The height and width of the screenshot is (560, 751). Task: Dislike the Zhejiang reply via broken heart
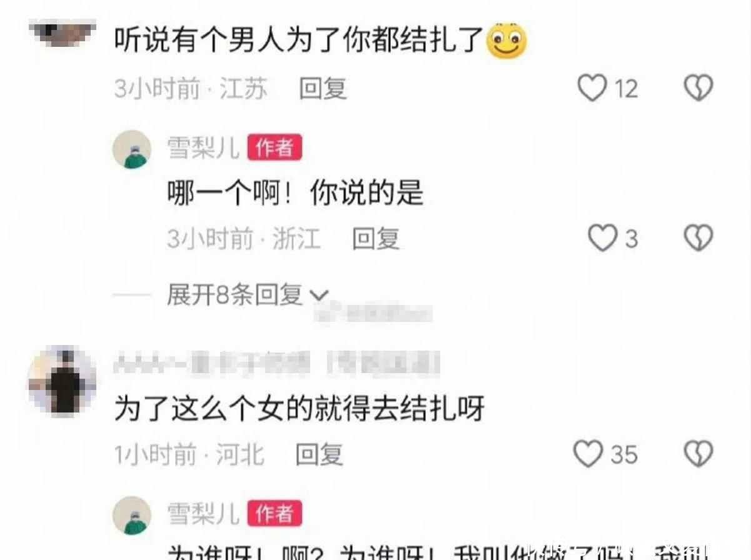tap(698, 238)
